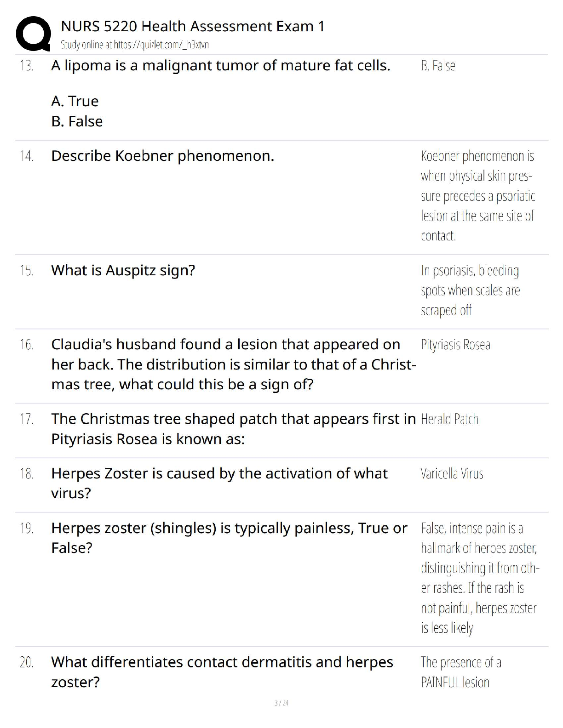Click the Quizlet Q logo icon
563x728 pixels.
[33, 34]
